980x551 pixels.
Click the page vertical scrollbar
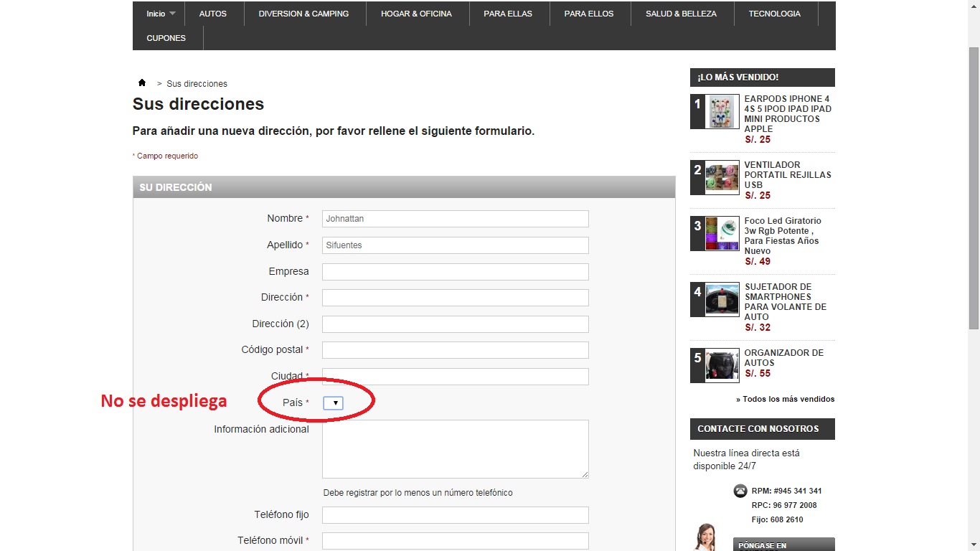tap(974, 187)
